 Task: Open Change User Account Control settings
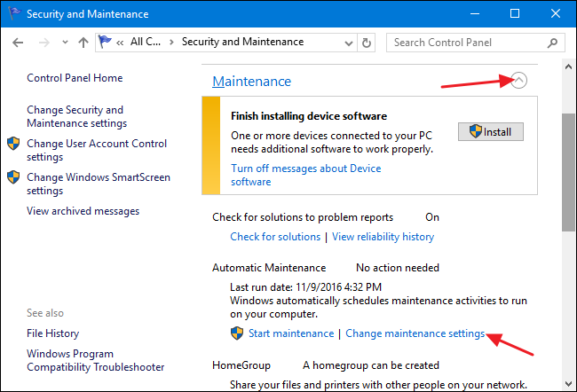(97, 150)
